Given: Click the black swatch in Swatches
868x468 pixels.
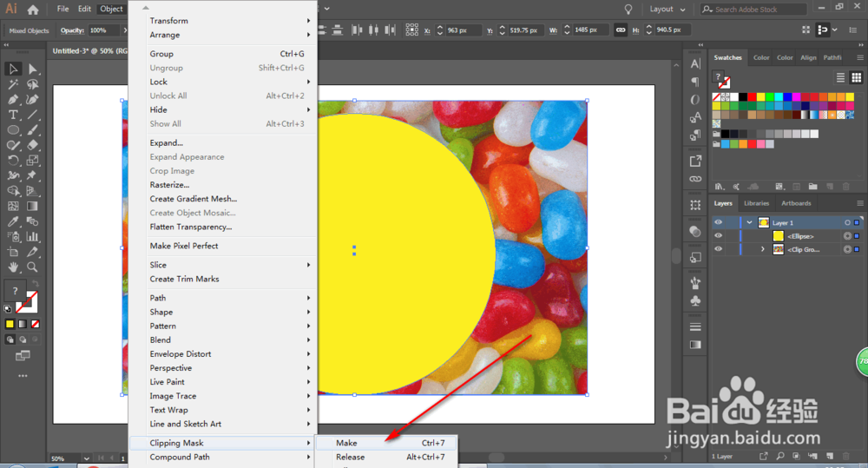Looking at the screenshot, I should pyautogui.click(x=743, y=97).
